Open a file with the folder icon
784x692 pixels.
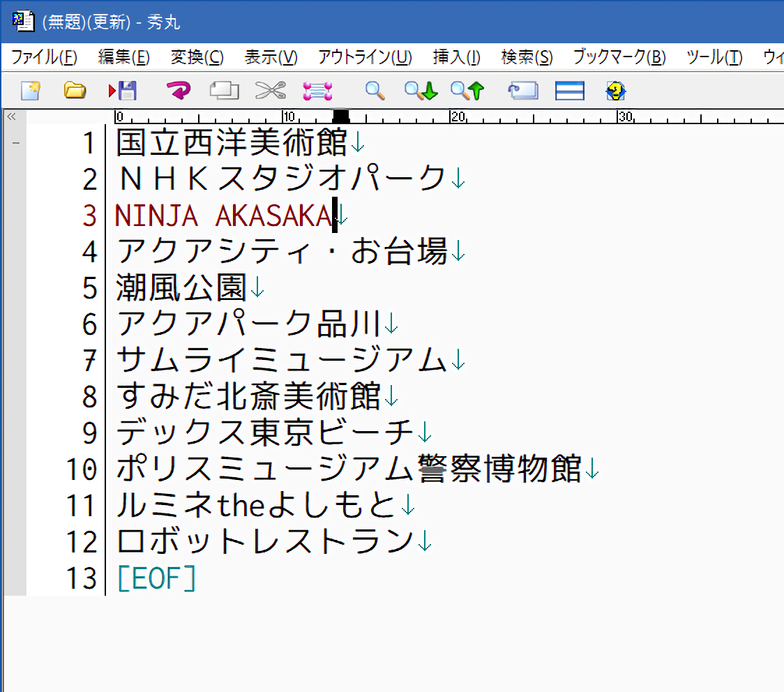point(75,90)
